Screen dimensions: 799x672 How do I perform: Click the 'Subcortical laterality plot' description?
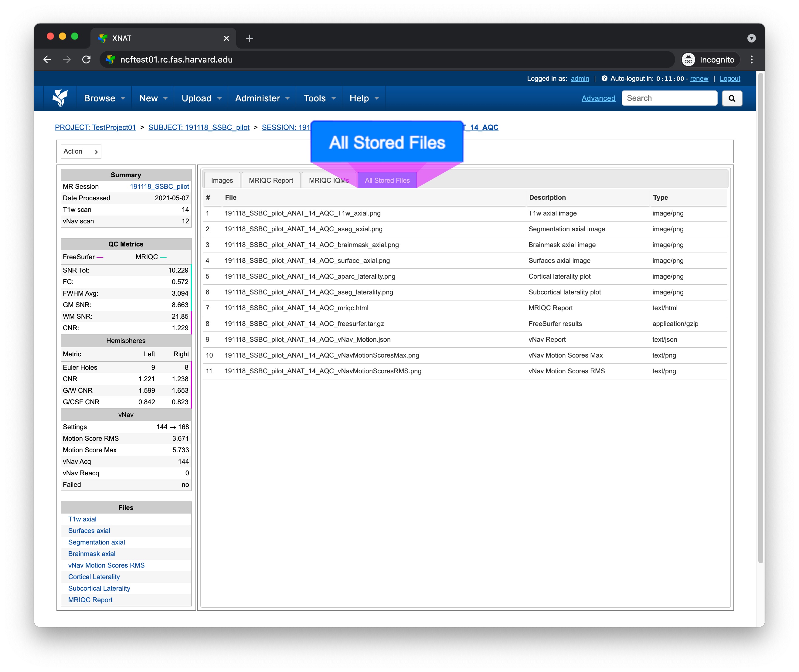[x=564, y=292]
